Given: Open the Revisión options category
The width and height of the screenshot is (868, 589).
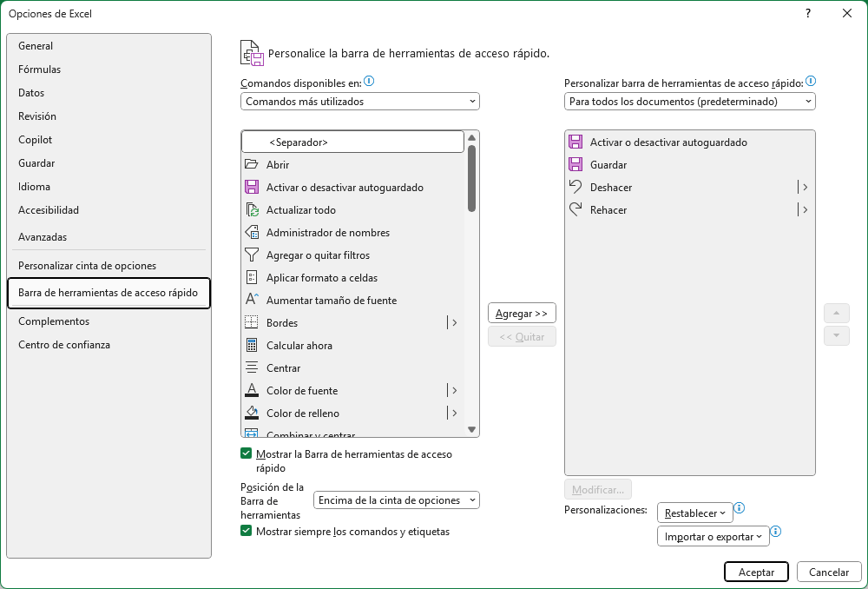Looking at the screenshot, I should pos(108,116).
